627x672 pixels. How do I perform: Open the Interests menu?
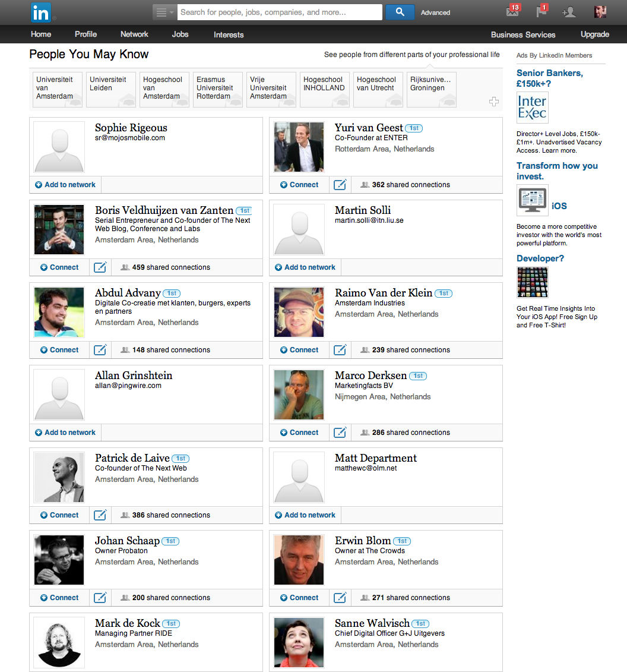point(229,34)
